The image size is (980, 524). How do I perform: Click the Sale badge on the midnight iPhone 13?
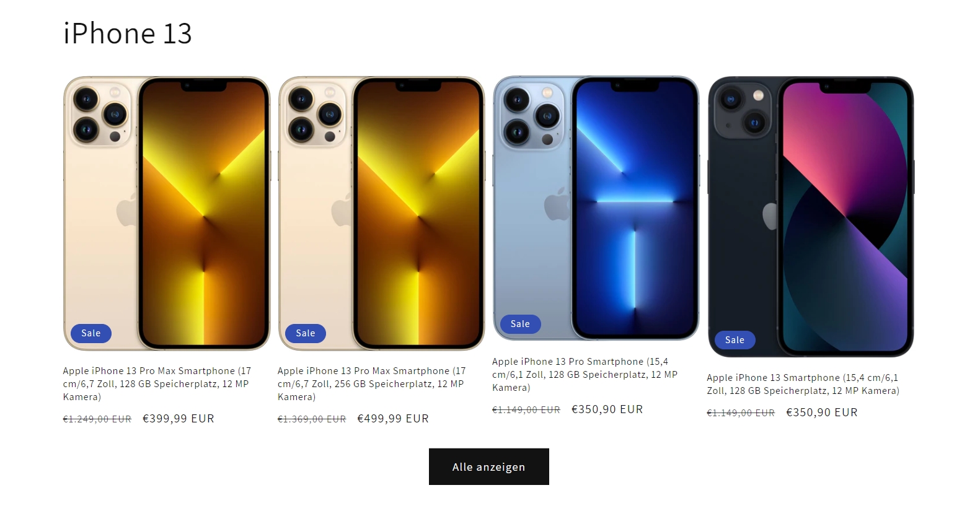click(735, 340)
